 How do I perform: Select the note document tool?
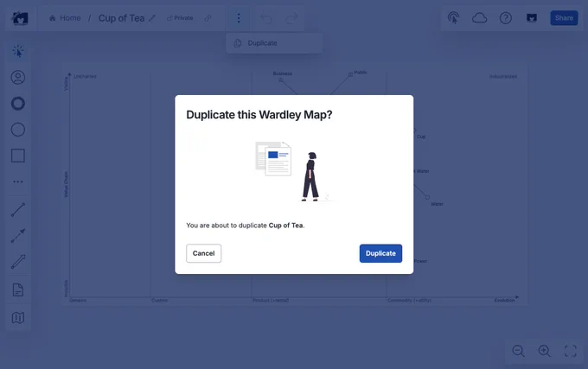pos(18,290)
